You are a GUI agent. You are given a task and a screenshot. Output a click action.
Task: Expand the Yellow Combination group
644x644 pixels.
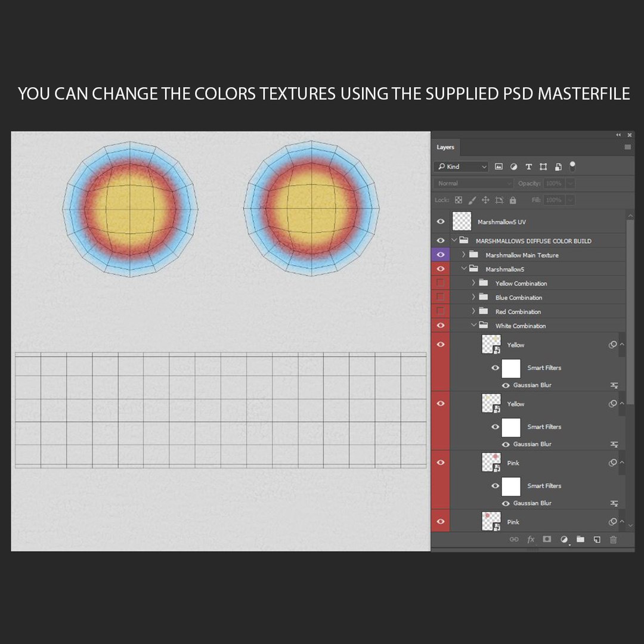click(x=473, y=283)
